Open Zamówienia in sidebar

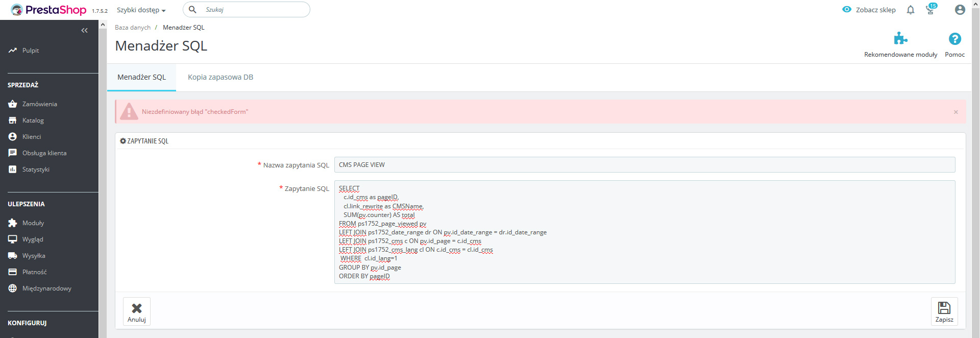(x=40, y=104)
